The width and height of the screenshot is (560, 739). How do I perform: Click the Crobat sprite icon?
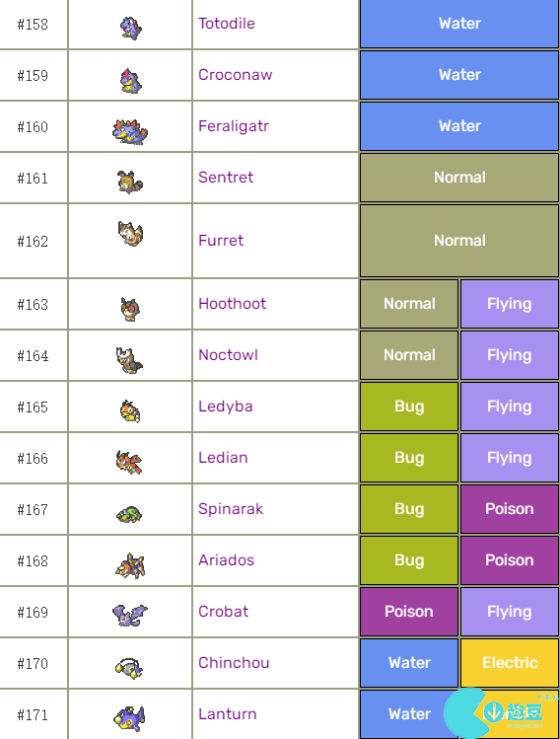[x=129, y=616]
